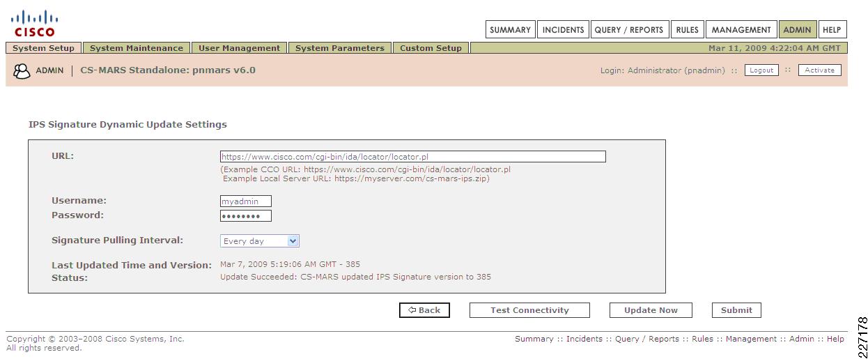Focus the Password field
This screenshot has height=359, width=868.
(246, 216)
